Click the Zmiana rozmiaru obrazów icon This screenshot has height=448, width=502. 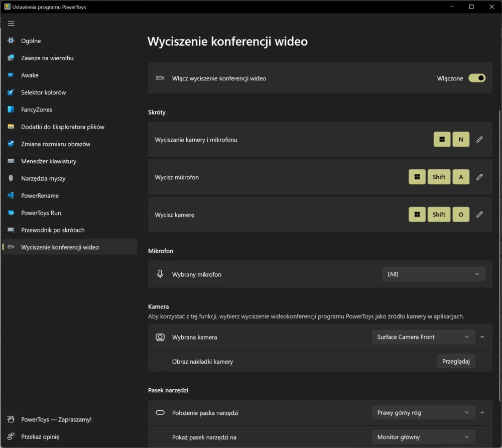(x=11, y=144)
